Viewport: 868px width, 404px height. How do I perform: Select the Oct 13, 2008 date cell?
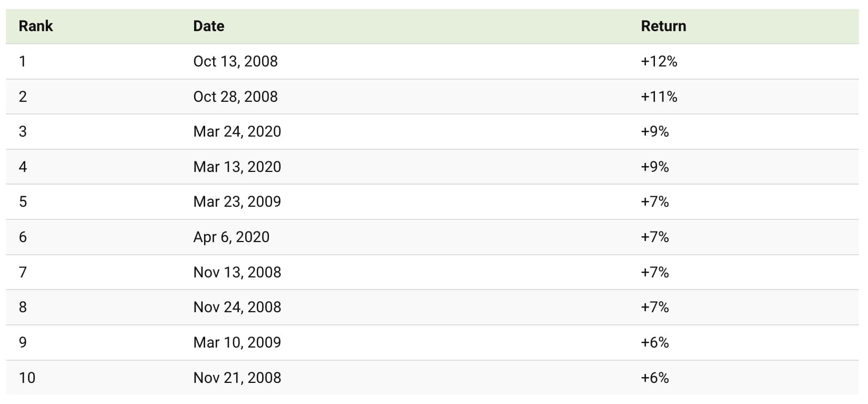point(235,61)
